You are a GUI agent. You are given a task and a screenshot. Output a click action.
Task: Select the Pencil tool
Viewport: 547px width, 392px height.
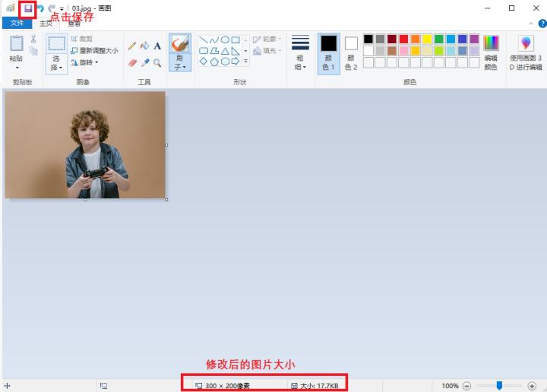(132, 46)
